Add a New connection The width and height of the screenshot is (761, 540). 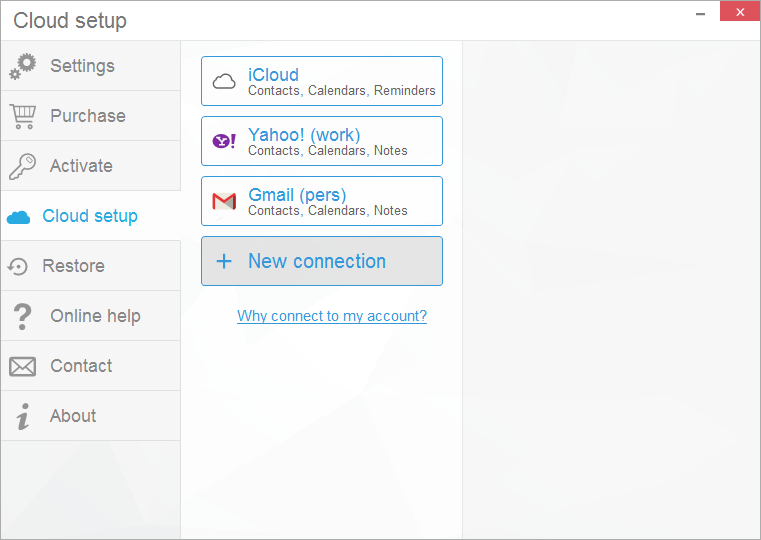[x=322, y=261]
